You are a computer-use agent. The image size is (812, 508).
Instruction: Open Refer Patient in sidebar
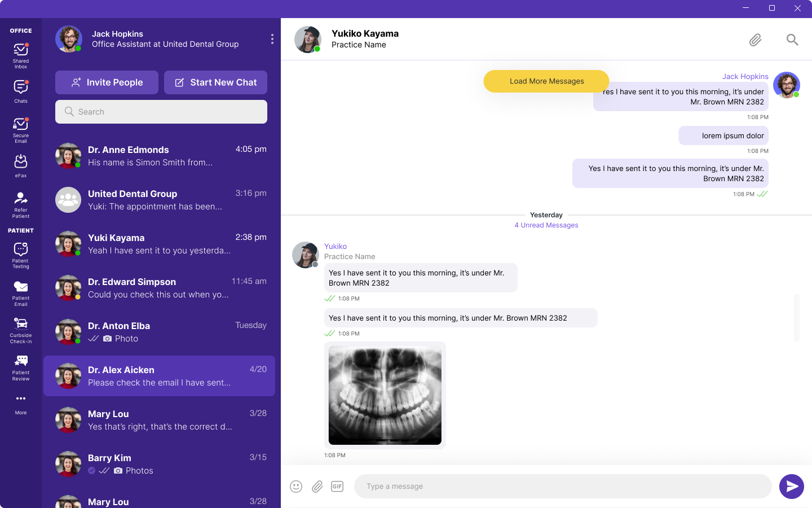coord(21,204)
